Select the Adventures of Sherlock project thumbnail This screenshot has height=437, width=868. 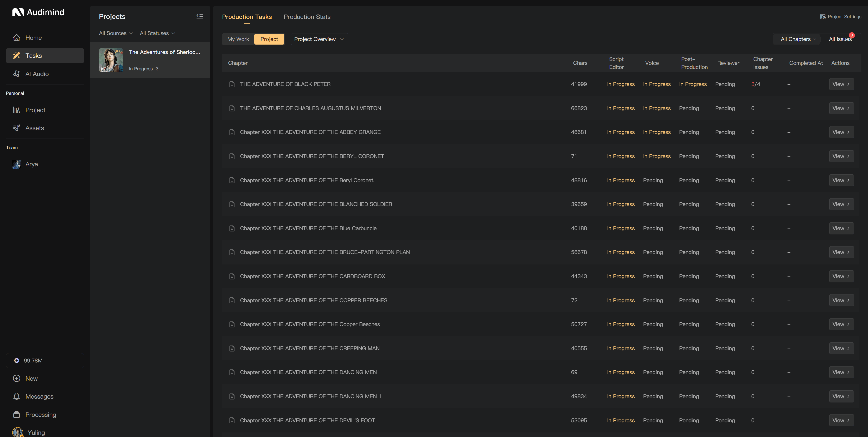click(111, 60)
